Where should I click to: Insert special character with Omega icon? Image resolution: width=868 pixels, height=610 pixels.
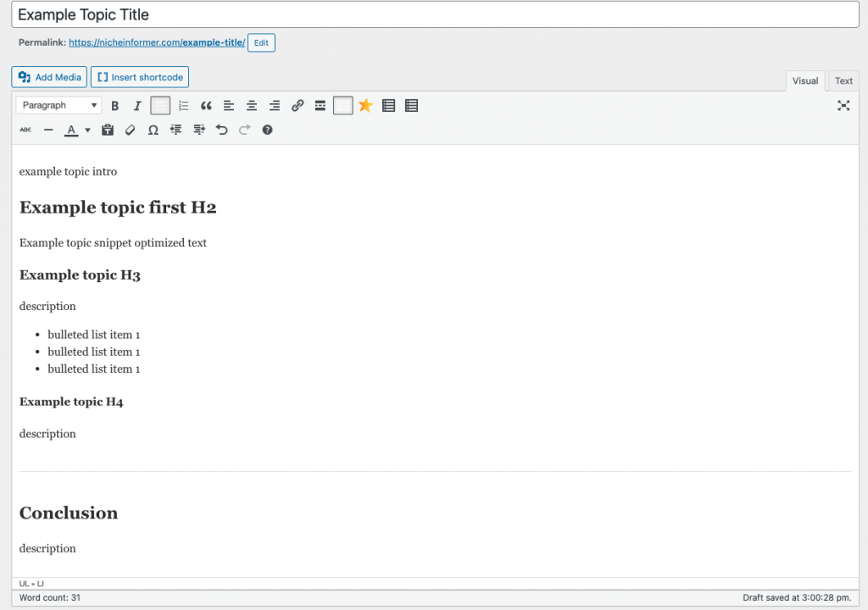[153, 130]
